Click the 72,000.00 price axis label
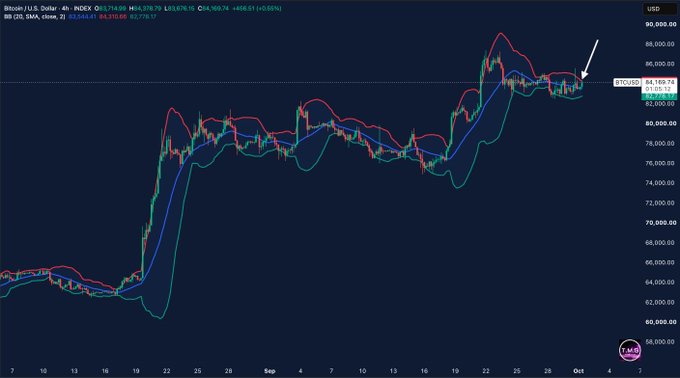Screen dimensions: 680x378 [660, 203]
